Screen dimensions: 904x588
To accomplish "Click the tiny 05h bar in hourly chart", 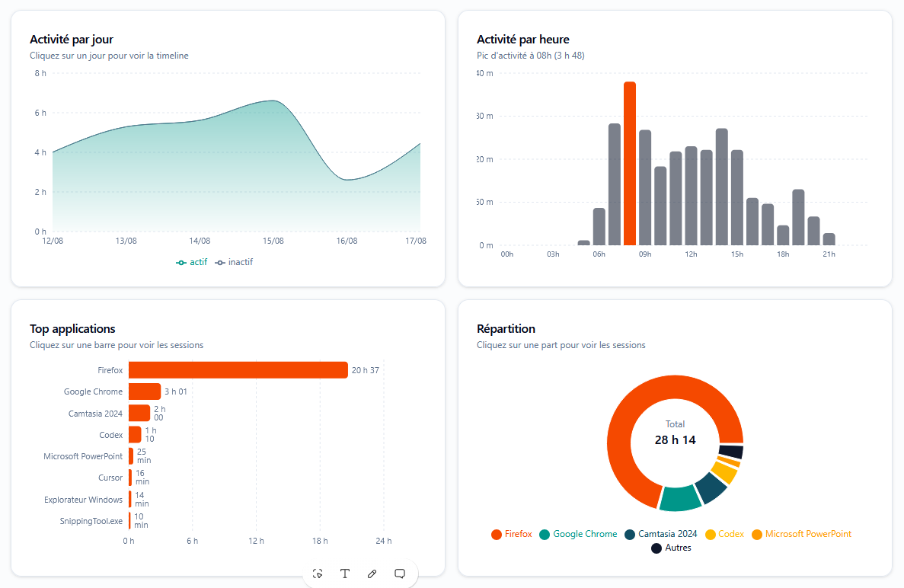I will [x=584, y=243].
